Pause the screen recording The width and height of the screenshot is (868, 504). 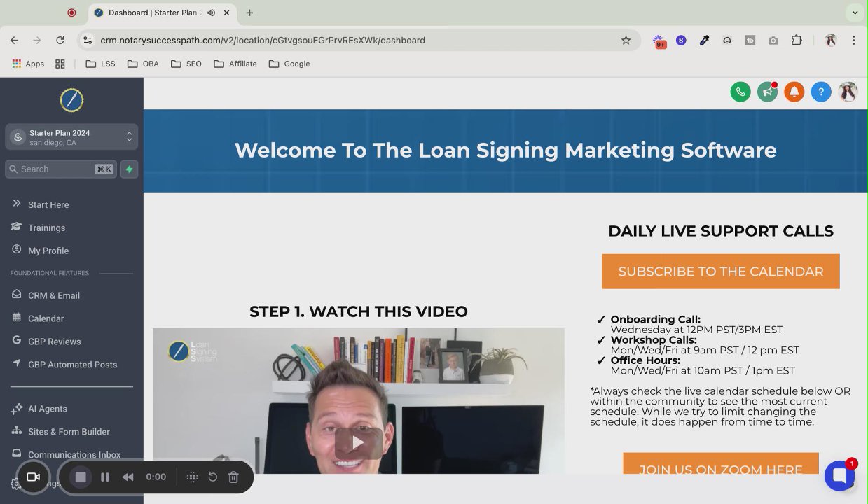coord(105,477)
